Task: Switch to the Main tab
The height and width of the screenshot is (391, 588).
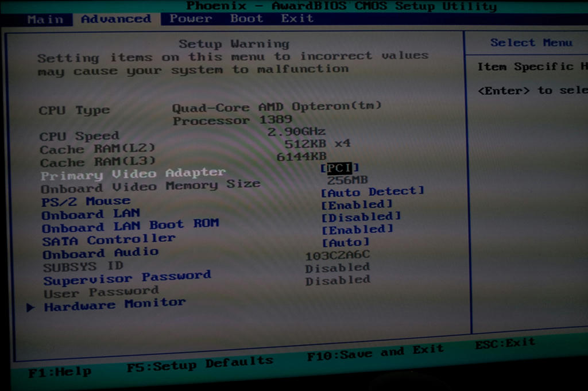Action: [x=45, y=19]
